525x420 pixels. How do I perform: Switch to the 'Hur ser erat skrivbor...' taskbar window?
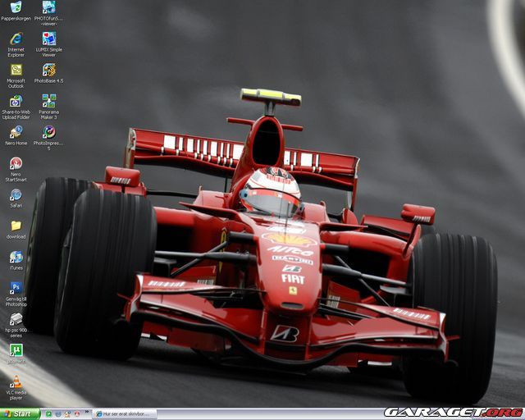pyautogui.click(x=124, y=414)
